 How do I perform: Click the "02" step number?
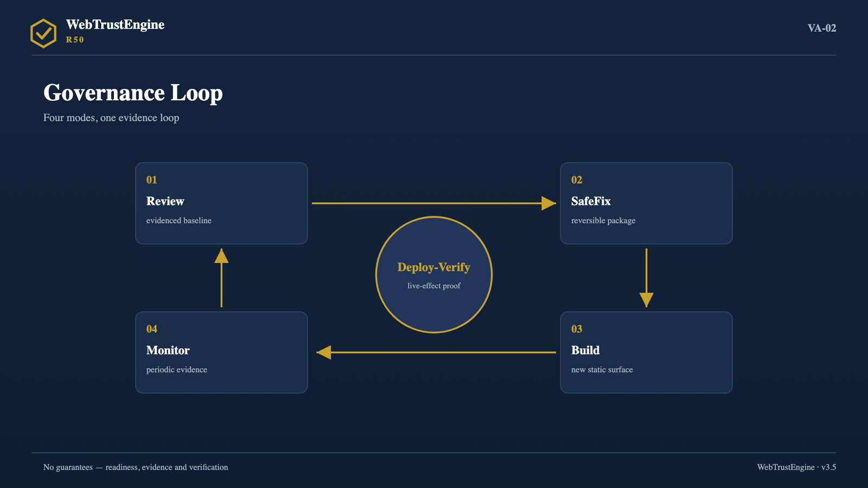point(577,180)
